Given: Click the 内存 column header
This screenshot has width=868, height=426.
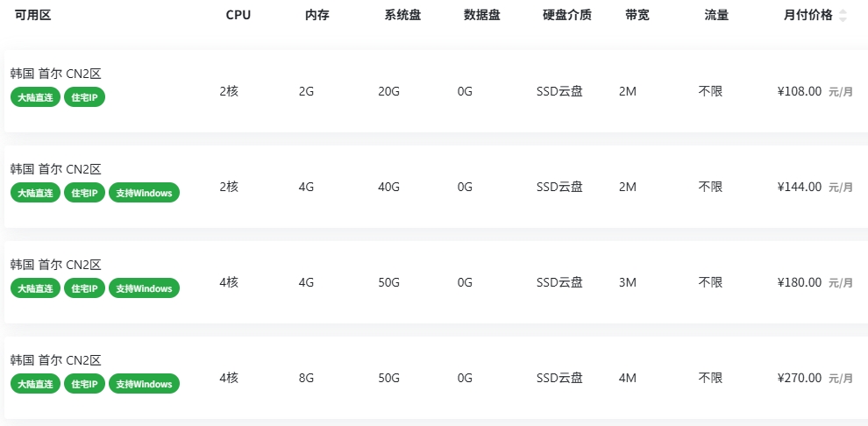Looking at the screenshot, I should pyautogui.click(x=317, y=15).
